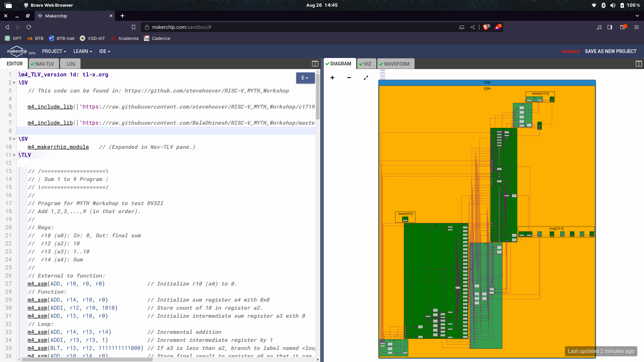644x362 pixels.
Task: Open browser media playback controls
Action: 599,27
